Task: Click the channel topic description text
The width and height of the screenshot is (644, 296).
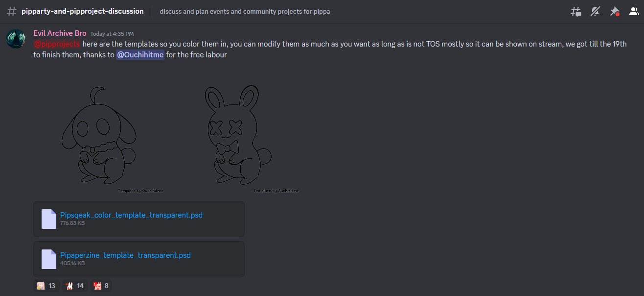Action: pos(245,11)
